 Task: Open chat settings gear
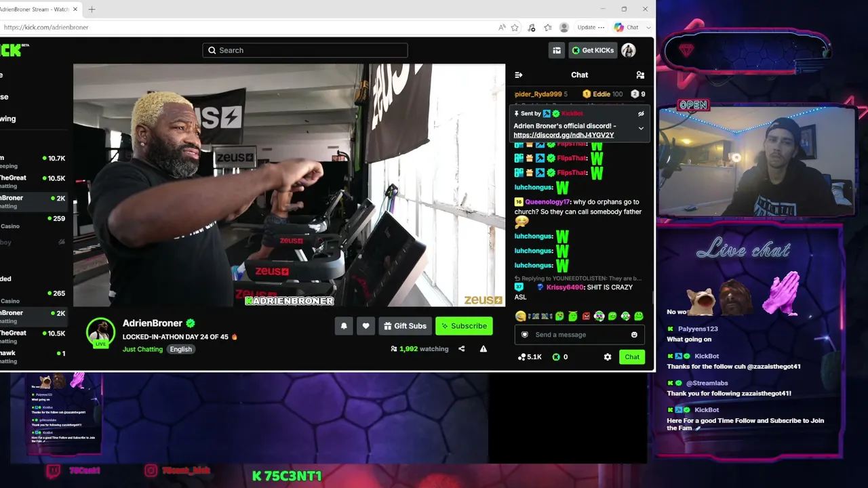tap(608, 357)
